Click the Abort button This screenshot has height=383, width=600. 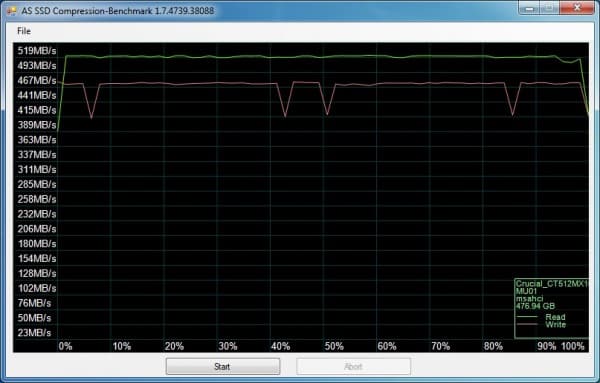point(353,367)
